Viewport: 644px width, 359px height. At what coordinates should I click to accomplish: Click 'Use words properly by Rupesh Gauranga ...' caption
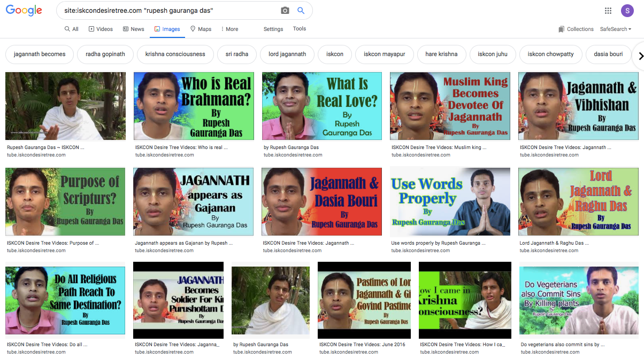(439, 243)
